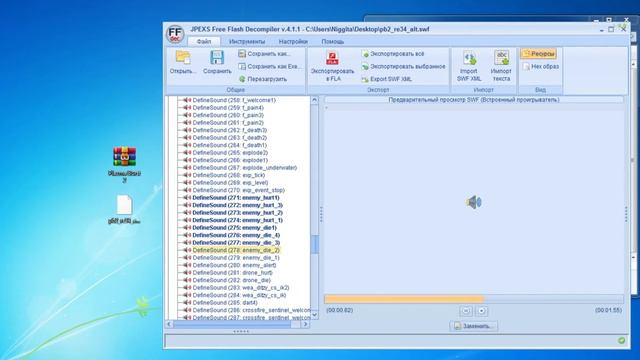Click sound icon of DefineSound 284 row
The height and width of the screenshot is (360, 640).
click(187, 295)
